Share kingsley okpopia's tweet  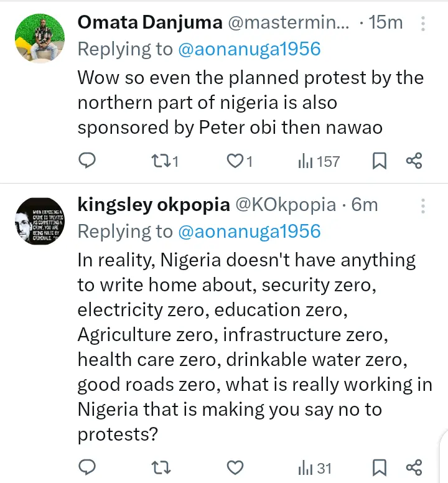[x=414, y=467]
